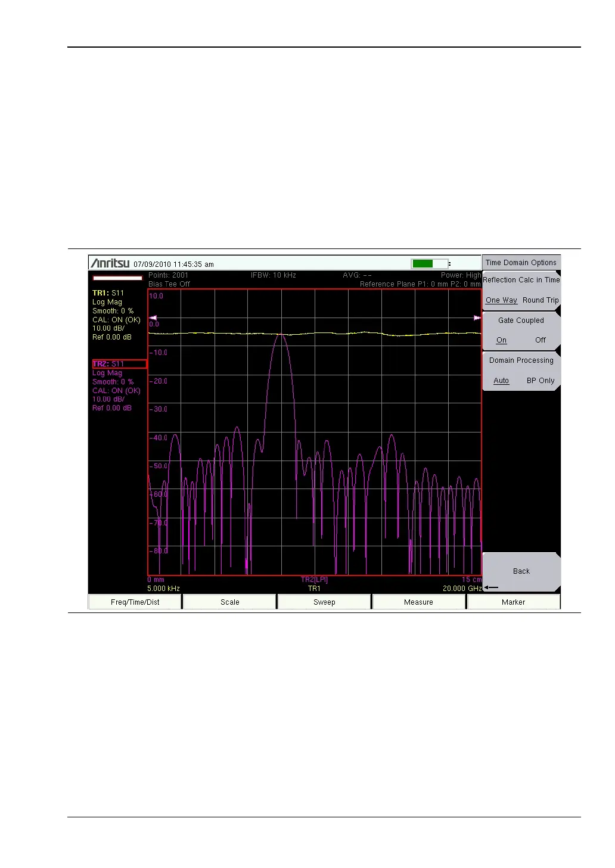Image resolution: width=615 pixels, height=868 pixels.
Task: Click the small arrow icon below Back
Action: (x=491, y=587)
